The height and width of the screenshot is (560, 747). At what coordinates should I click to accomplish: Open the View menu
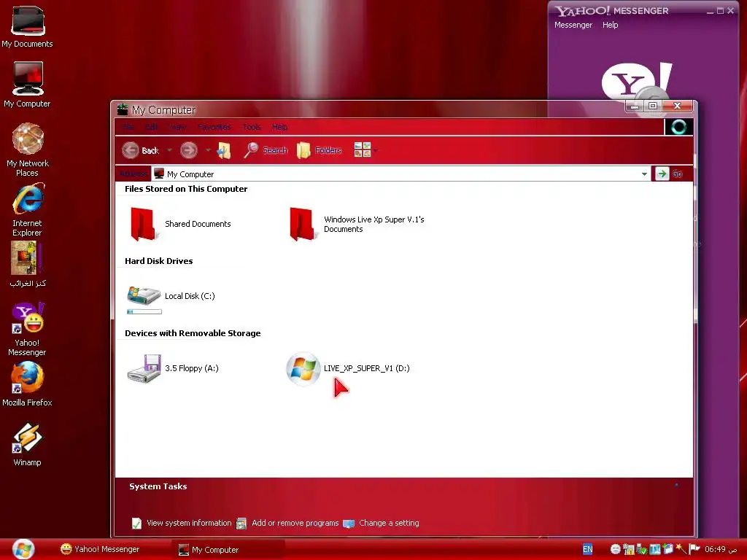[x=178, y=127]
